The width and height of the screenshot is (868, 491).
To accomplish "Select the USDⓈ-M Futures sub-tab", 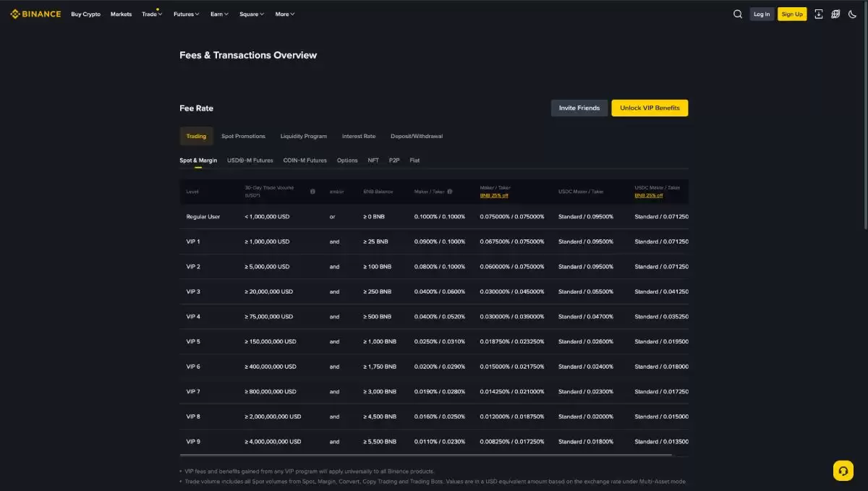I will click(250, 161).
